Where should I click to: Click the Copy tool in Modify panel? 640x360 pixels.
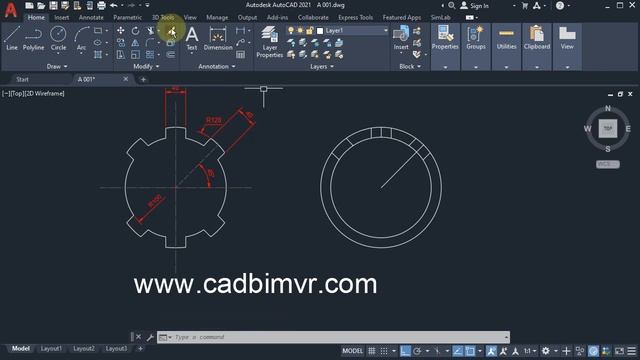click(x=121, y=42)
